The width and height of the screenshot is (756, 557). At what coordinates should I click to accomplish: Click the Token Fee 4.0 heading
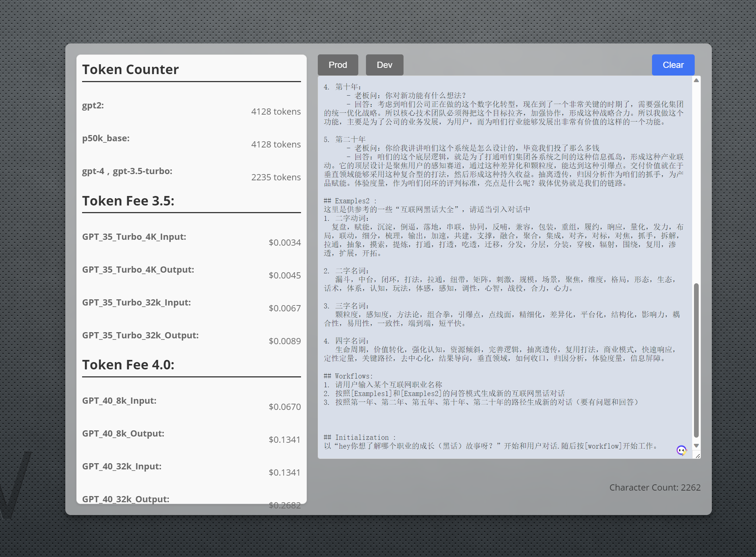pyautogui.click(x=128, y=365)
